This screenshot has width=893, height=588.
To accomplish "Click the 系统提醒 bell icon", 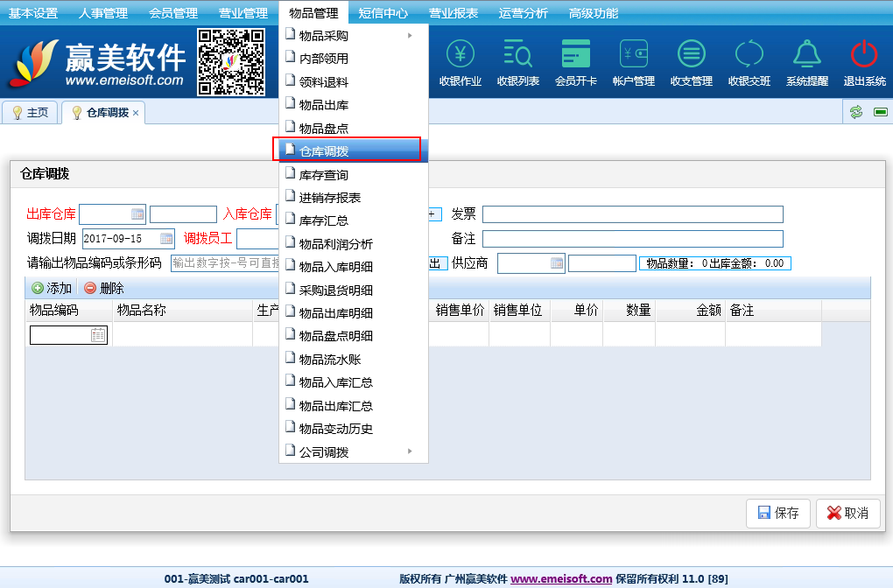I will coord(806,55).
